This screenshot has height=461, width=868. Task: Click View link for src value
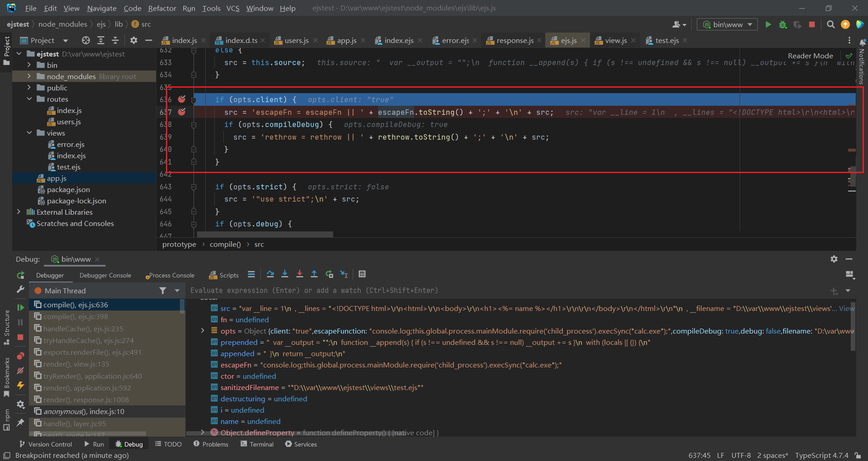(x=846, y=308)
